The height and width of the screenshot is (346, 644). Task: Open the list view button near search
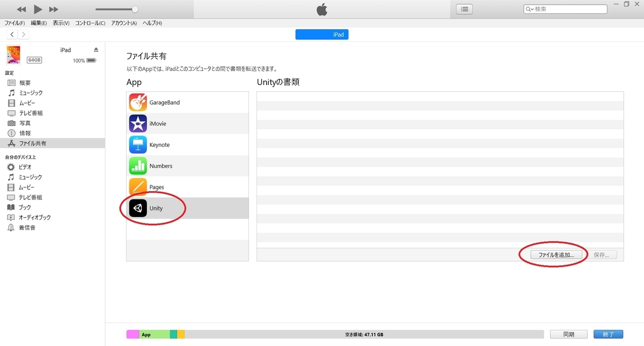464,9
